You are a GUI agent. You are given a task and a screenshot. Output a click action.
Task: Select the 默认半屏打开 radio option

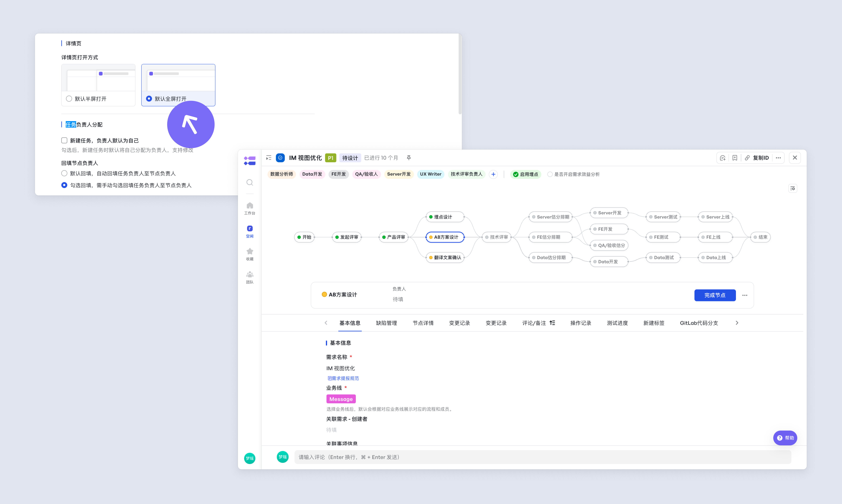click(x=69, y=99)
